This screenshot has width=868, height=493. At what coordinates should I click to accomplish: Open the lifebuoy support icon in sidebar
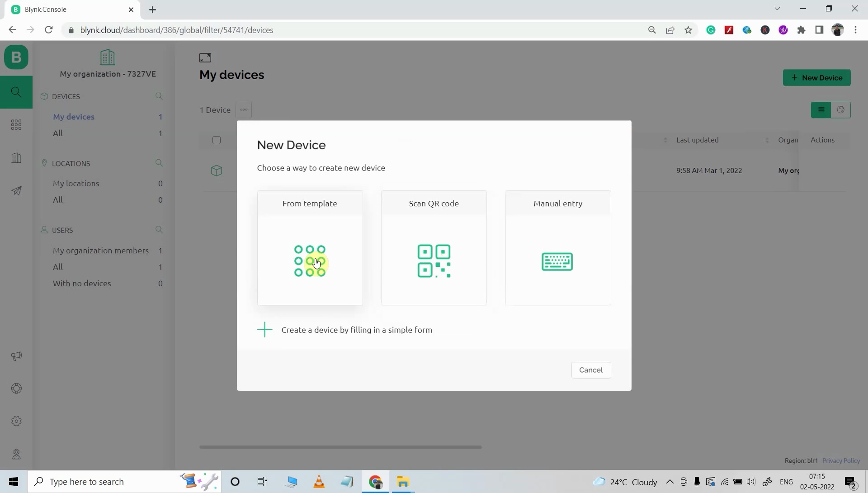[x=16, y=388]
